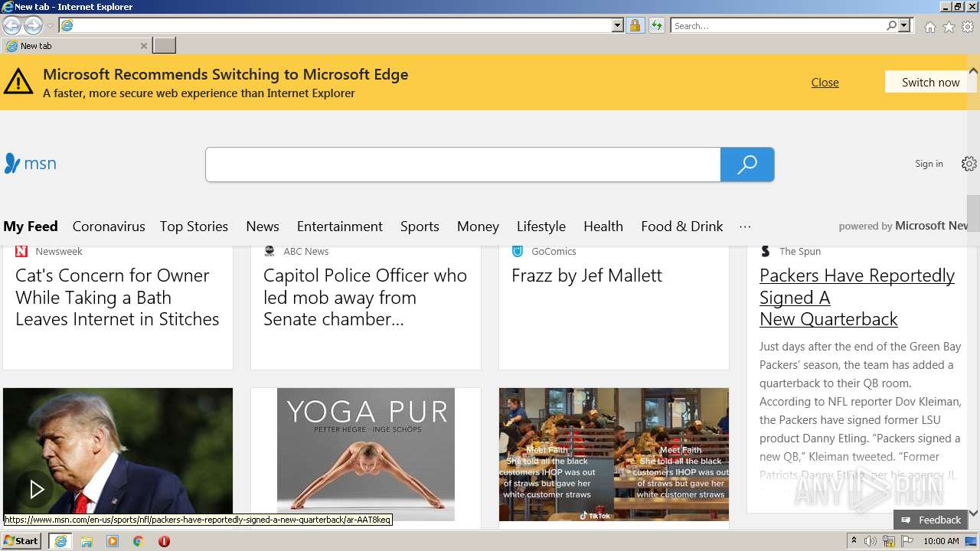
Task: Open the Entertainment section
Action: click(x=340, y=227)
